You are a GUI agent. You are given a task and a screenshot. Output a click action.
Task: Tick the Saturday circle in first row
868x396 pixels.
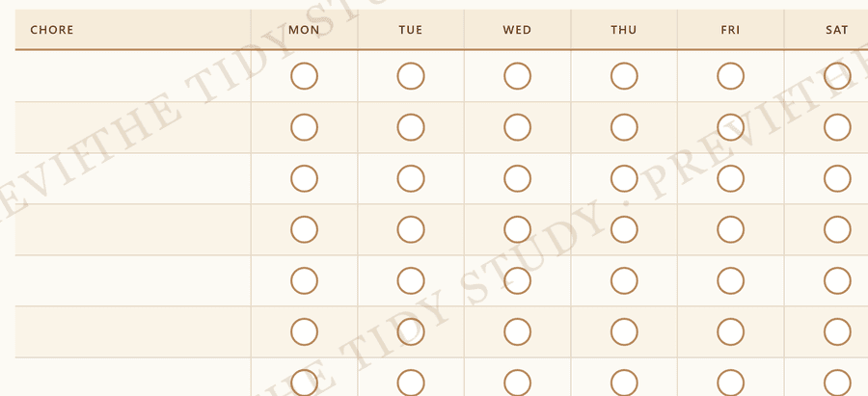coord(837,76)
